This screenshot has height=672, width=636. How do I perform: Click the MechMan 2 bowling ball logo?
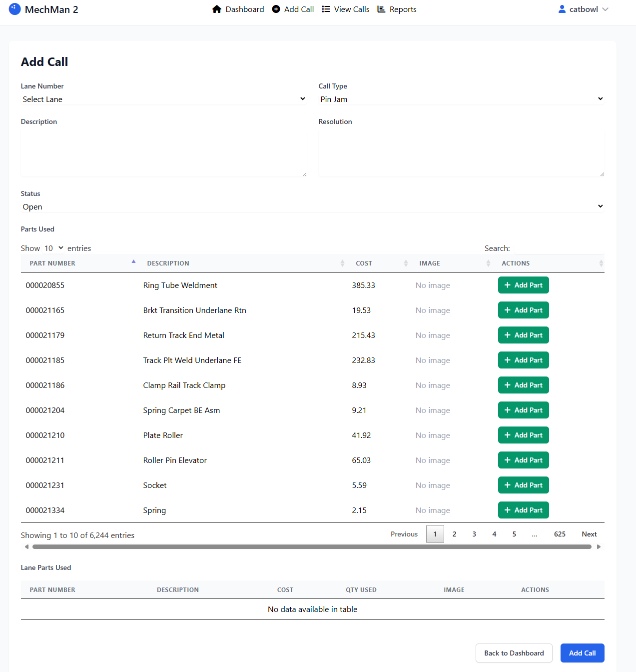15,9
